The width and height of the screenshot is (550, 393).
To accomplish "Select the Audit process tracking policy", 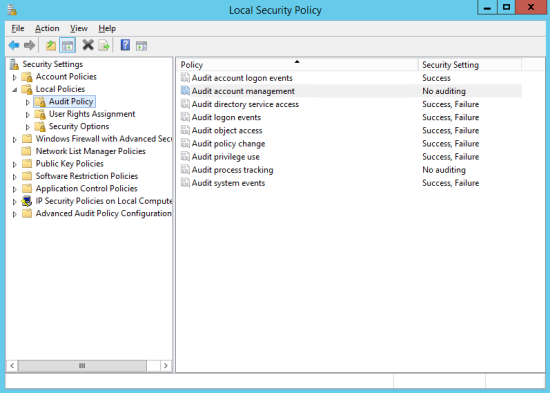I will [232, 170].
